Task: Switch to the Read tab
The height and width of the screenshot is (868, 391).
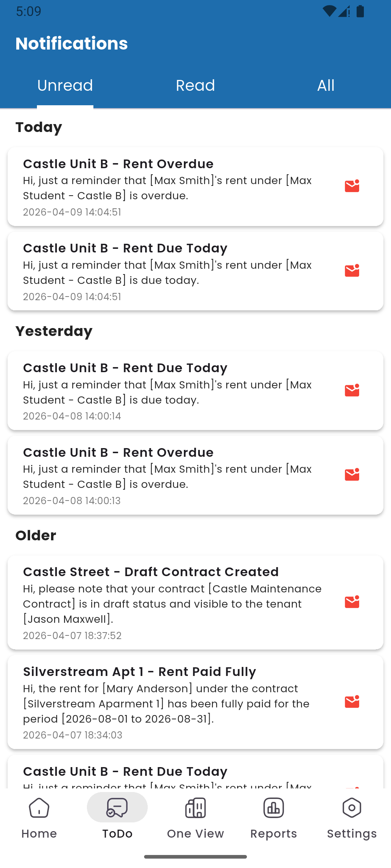Action: click(195, 86)
